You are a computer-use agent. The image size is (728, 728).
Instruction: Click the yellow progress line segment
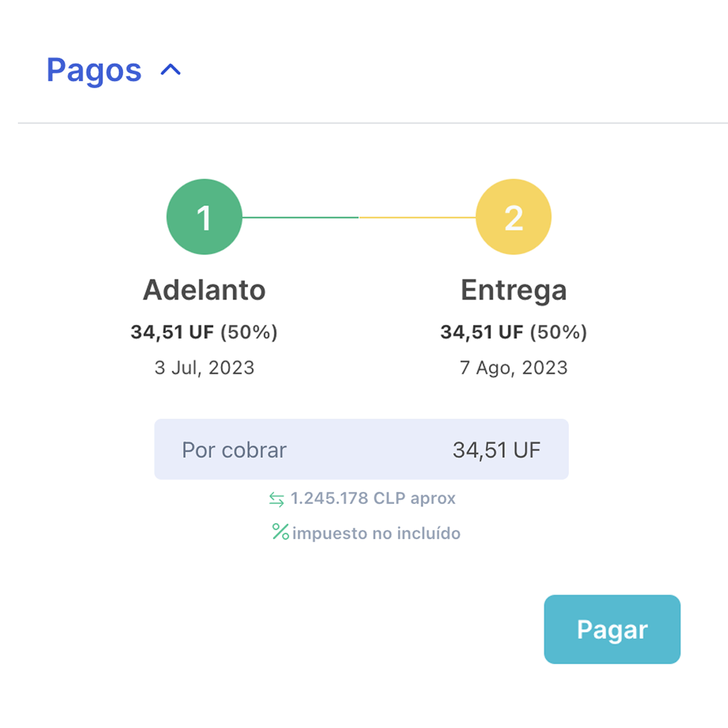(417, 217)
